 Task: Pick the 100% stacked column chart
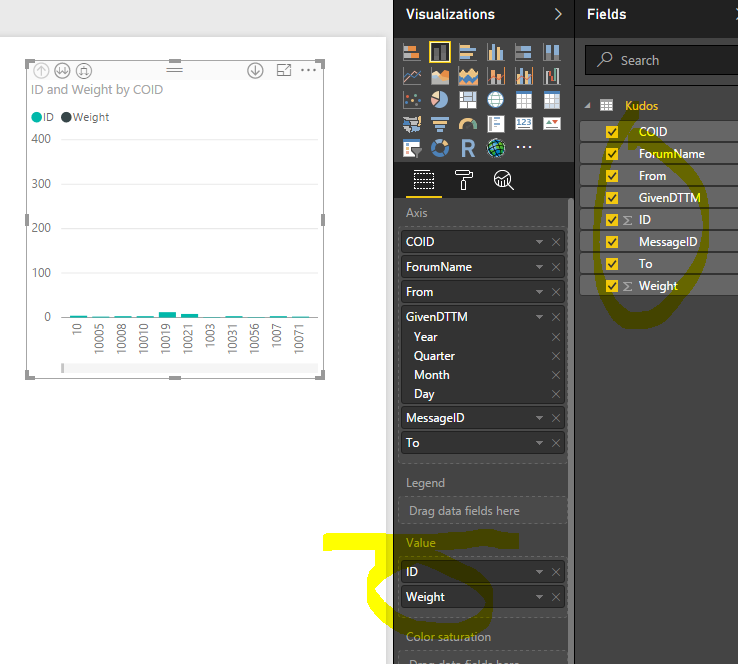(551, 52)
